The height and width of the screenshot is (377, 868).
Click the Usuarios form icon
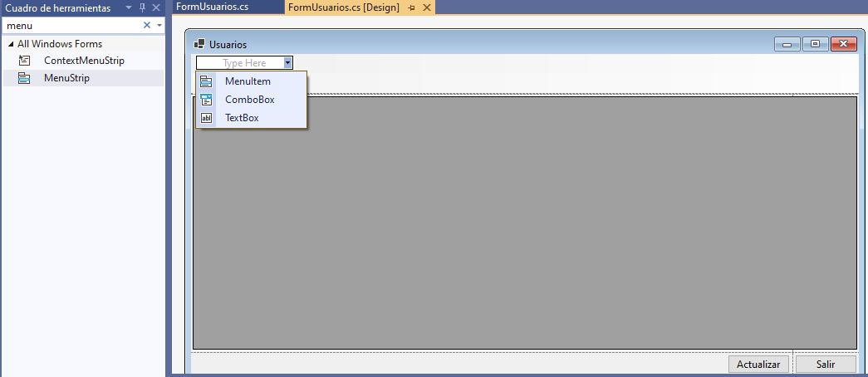click(x=199, y=44)
